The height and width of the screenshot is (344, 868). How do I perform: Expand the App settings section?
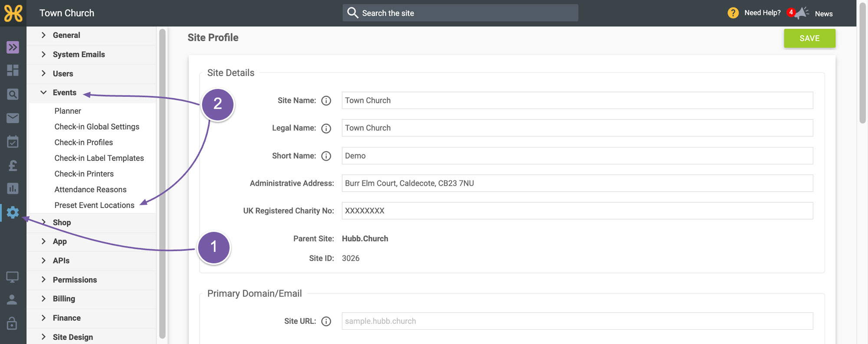click(92, 241)
